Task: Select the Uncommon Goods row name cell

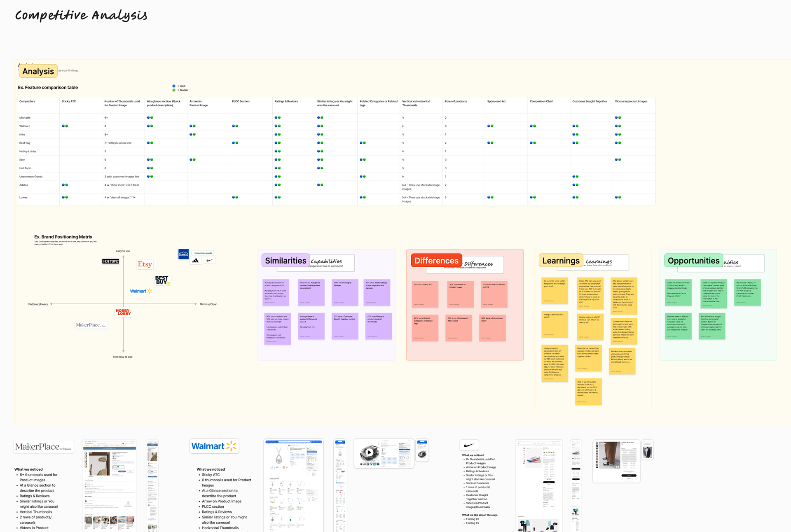Action: point(38,177)
